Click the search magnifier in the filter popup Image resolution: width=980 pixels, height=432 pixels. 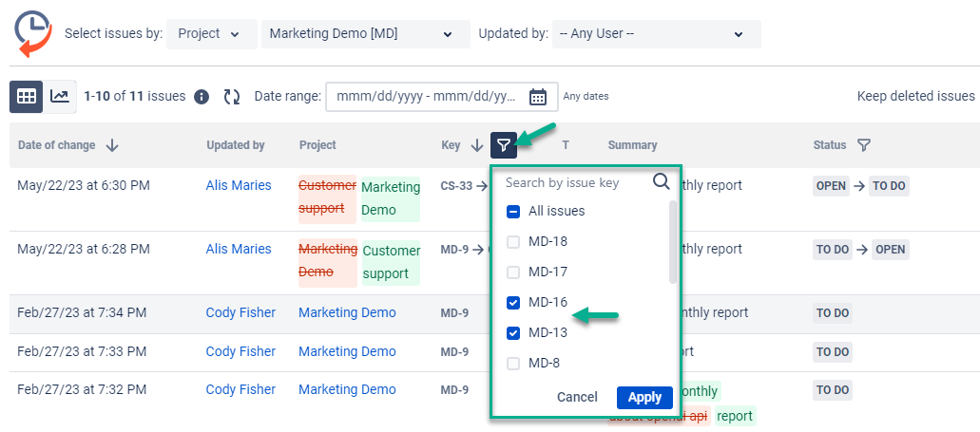tap(662, 182)
